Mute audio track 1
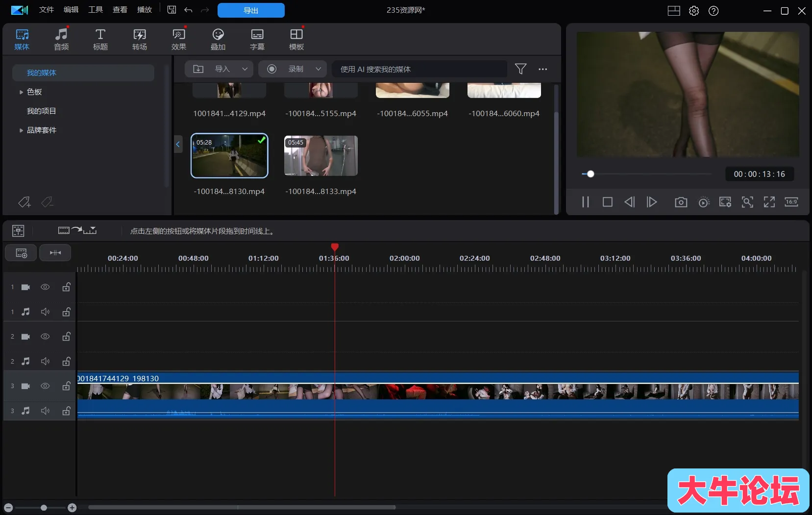The image size is (812, 515). click(45, 312)
